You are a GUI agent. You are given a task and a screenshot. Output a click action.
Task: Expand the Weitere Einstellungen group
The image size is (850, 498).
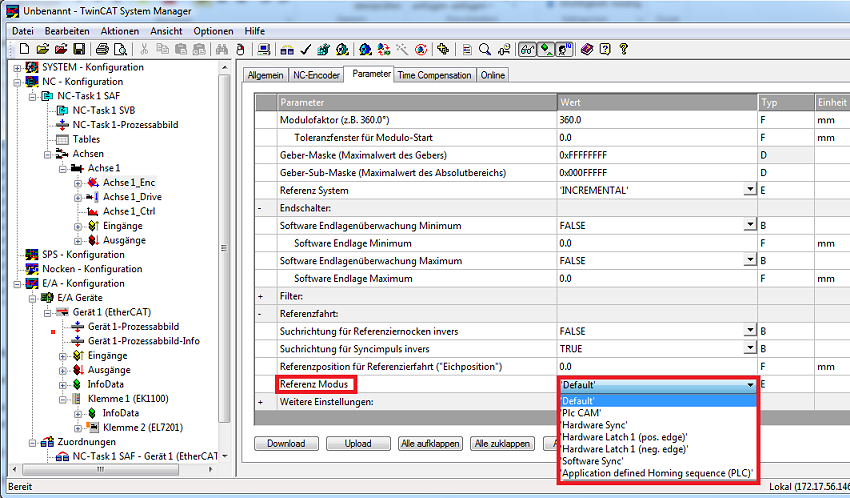coord(260,402)
